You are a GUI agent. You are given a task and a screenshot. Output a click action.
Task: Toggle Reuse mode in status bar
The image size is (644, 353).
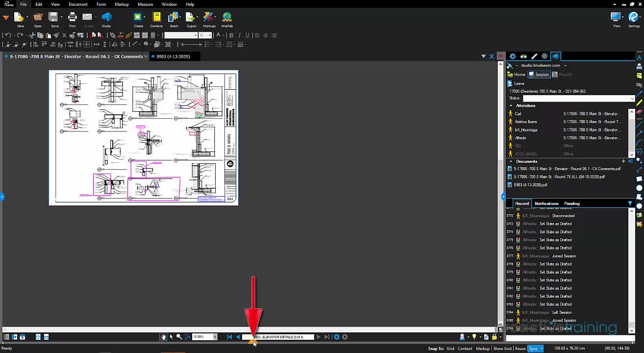520,349
